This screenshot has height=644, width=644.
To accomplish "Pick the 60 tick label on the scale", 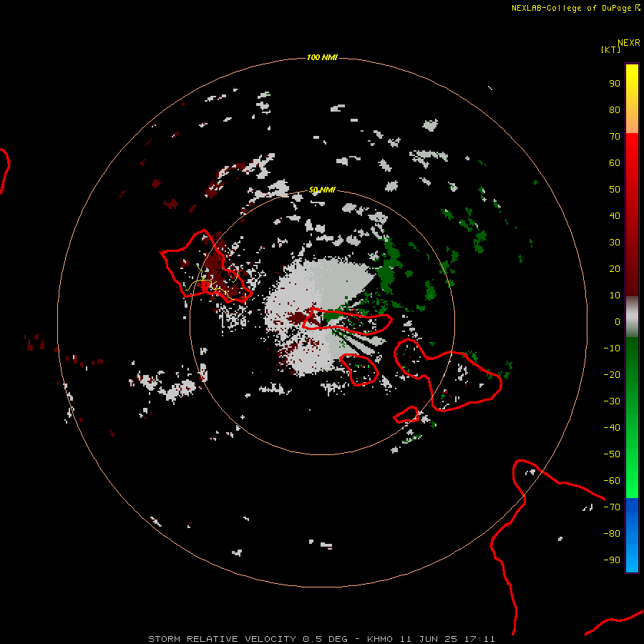I will pyautogui.click(x=615, y=163).
